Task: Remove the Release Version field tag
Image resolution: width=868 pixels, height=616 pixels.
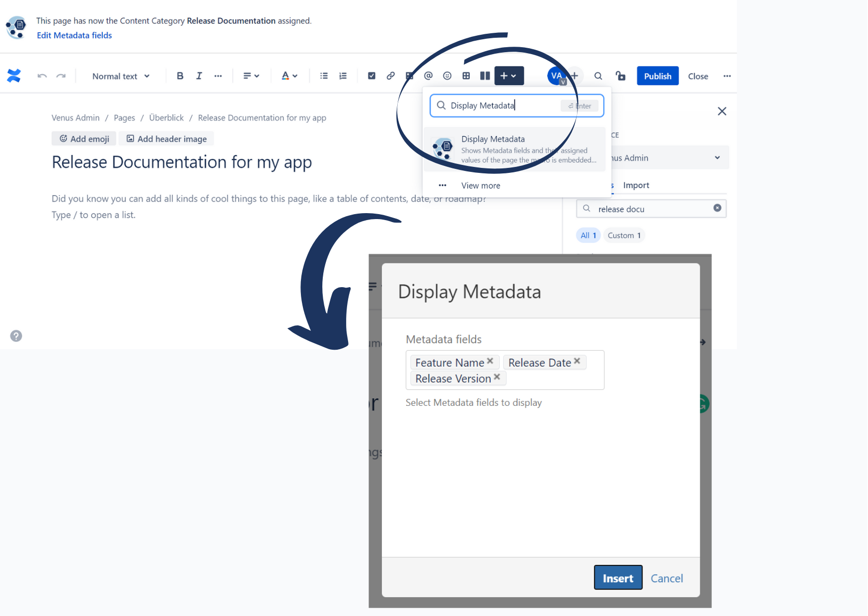Action: pos(497,377)
